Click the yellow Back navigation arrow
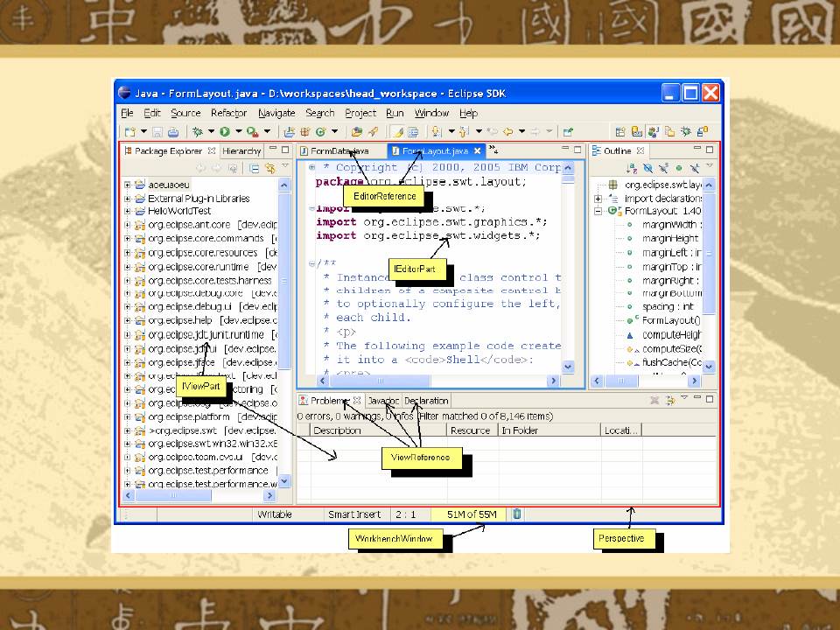This screenshot has width=840, height=630. pos(508,132)
